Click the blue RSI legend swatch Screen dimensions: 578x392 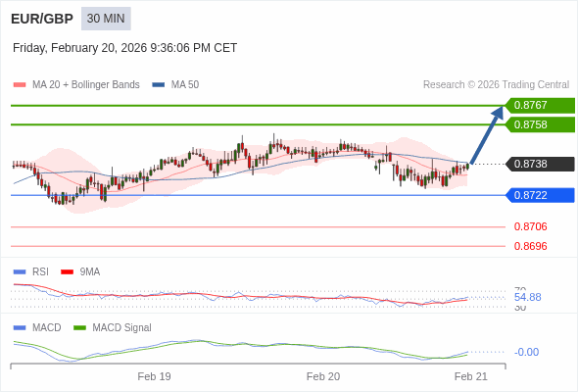(x=20, y=272)
